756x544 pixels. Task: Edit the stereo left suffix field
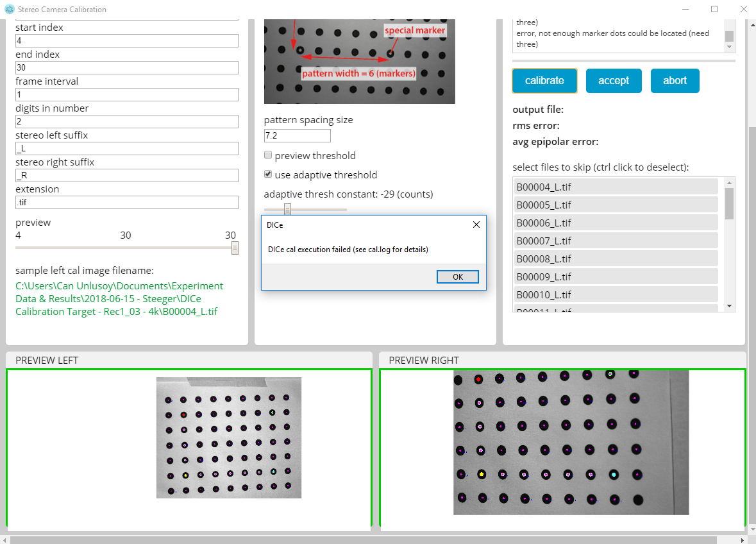pyautogui.click(x=126, y=148)
